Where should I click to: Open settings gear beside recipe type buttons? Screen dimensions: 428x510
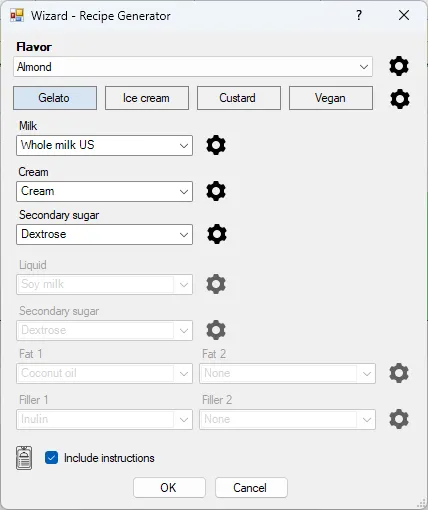click(x=400, y=99)
